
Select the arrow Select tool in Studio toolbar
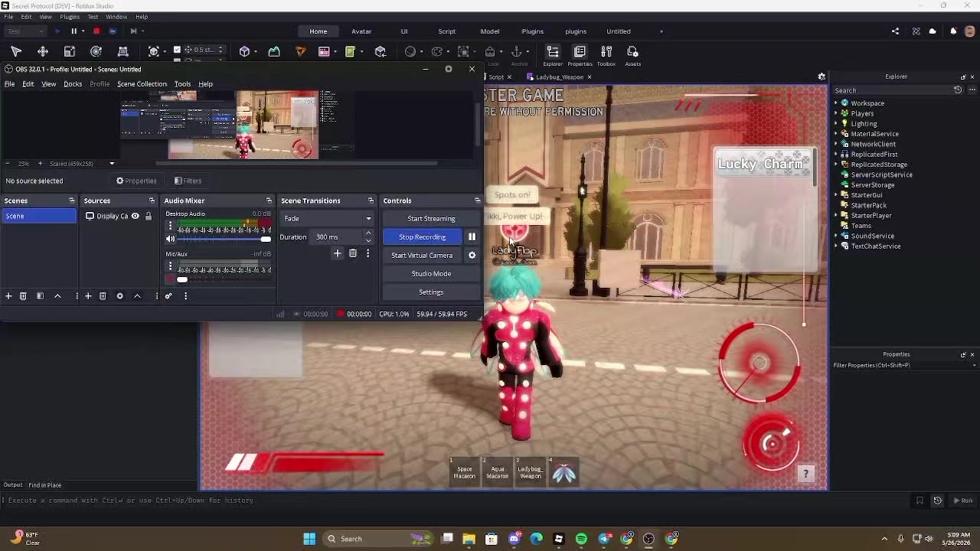click(16, 51)
